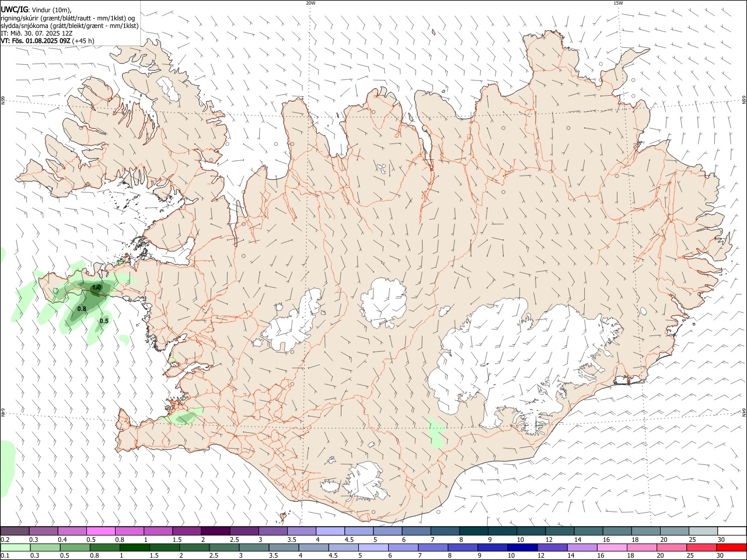The image size is (747, 560).
Task: Select the 'slydda/snjókoma' legend description line
Action: (69, 26)
